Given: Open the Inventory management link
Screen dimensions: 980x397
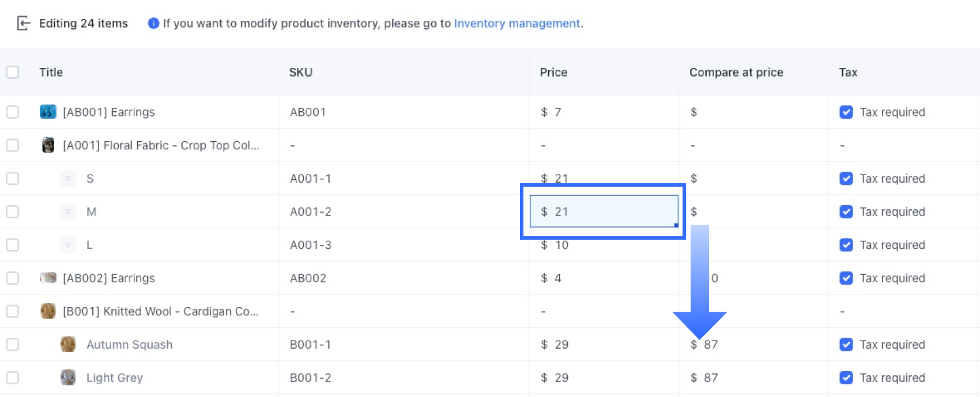Looking at the screenshot, I should [517, 23].
